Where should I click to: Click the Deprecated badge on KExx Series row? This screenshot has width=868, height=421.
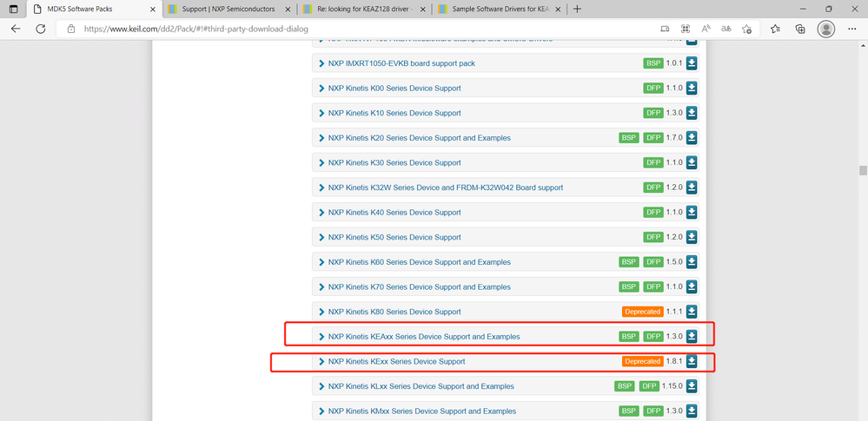643,361
